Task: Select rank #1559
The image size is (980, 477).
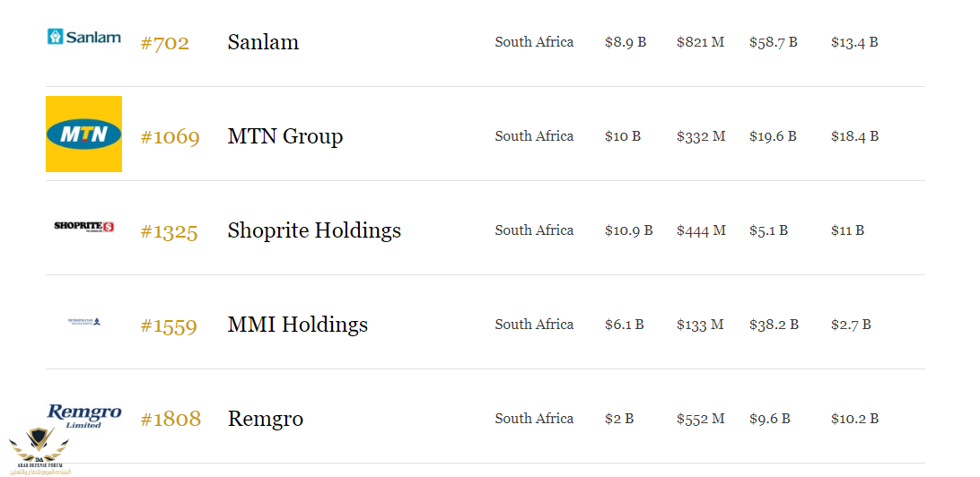Action: pos(169,325)
